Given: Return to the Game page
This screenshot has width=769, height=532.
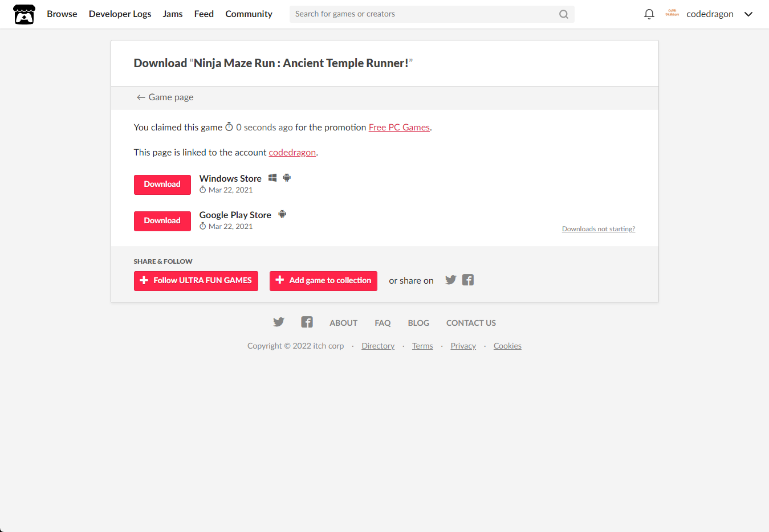Looking at the screenshot, I should (x=165, y=97).
